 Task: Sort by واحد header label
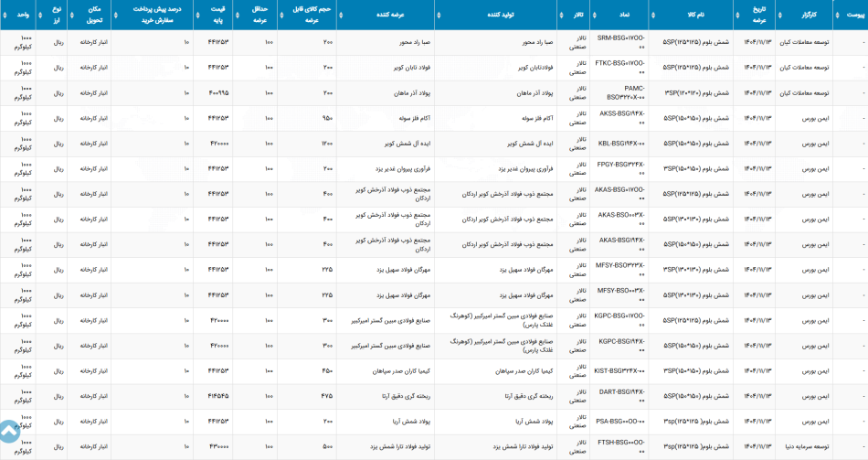pyautogui.click(x=23, y=15)
